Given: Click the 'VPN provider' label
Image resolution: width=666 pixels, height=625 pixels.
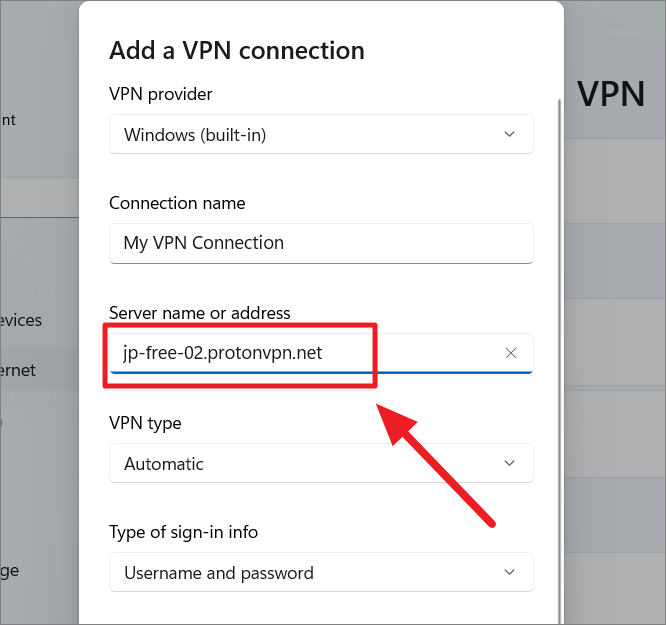Looking at the screenshot, I should point(161,94).
